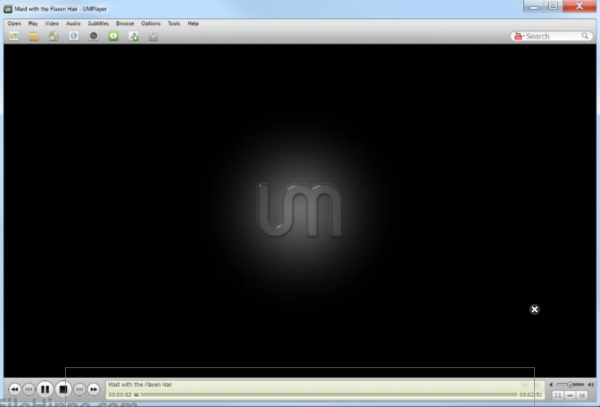Click the UMPlayer title bar app icon
The image size is (600, 407).
[8, 8]
